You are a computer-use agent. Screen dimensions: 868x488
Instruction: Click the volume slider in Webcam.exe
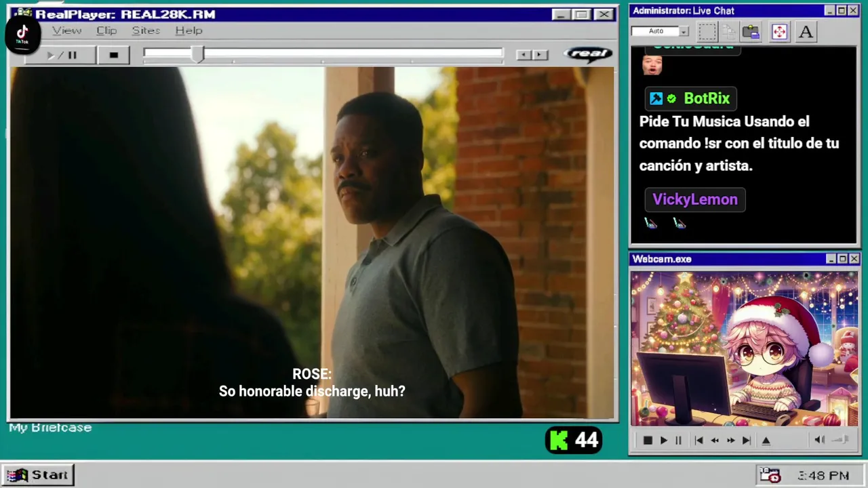[x=841, y=440]
